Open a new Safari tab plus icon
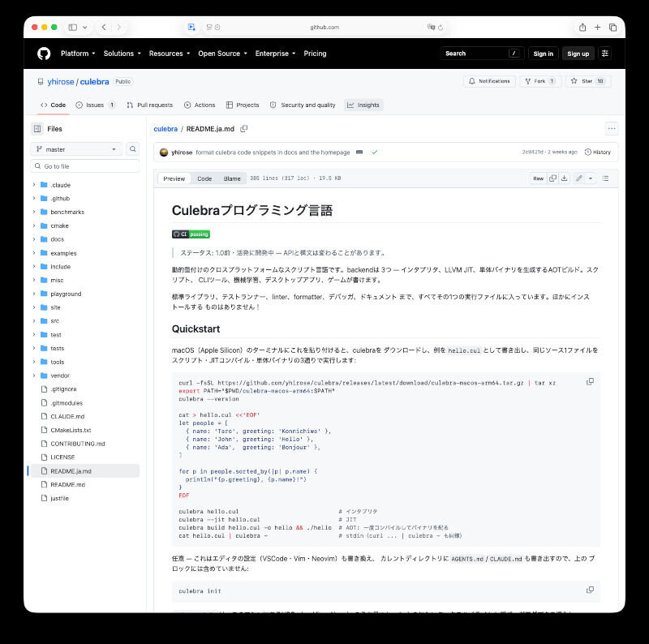This screenshot has width=649, height=644. pyautogui.click(x=597, y=28)
